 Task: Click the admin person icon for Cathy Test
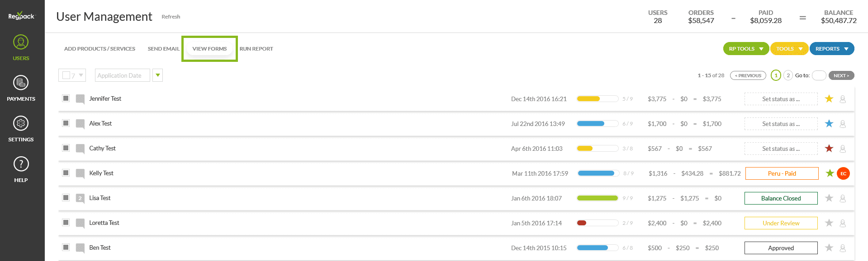843,149
